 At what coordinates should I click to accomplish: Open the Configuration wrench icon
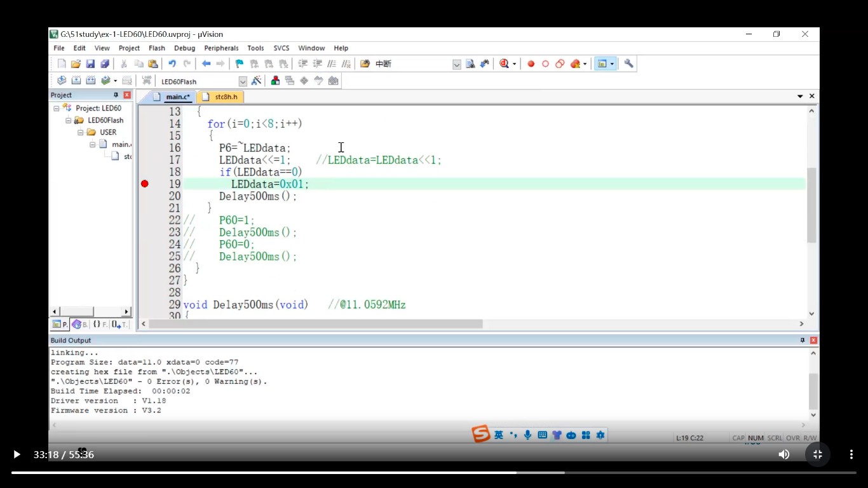coord(628,64)
